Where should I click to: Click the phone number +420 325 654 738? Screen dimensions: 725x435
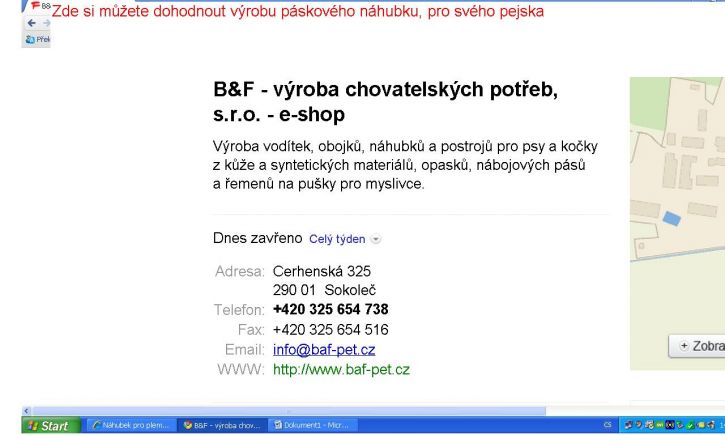pos(331,309)
